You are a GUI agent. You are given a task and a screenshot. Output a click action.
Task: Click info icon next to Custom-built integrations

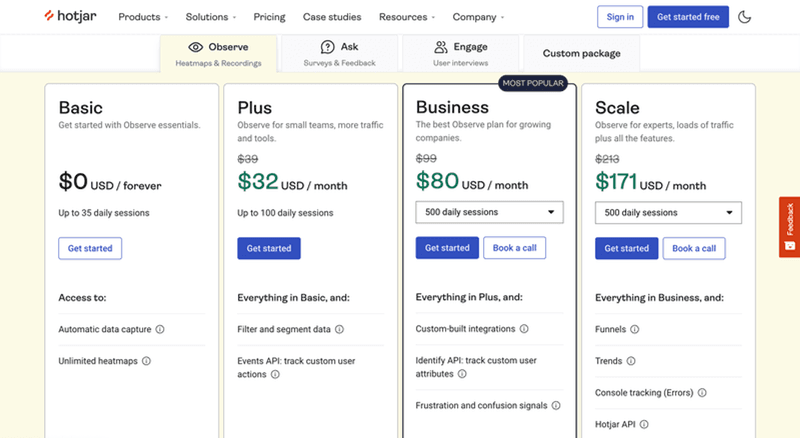[524, 329]
